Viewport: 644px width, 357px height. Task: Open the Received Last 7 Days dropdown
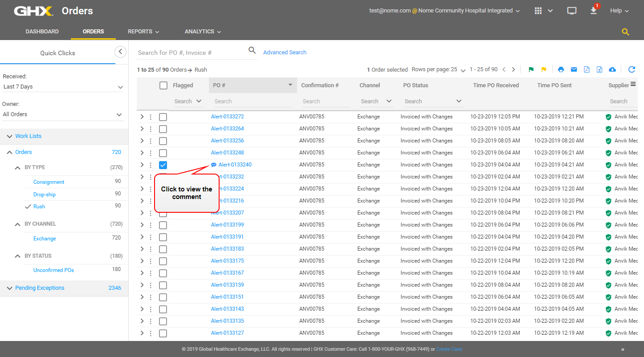click(63, 87)
